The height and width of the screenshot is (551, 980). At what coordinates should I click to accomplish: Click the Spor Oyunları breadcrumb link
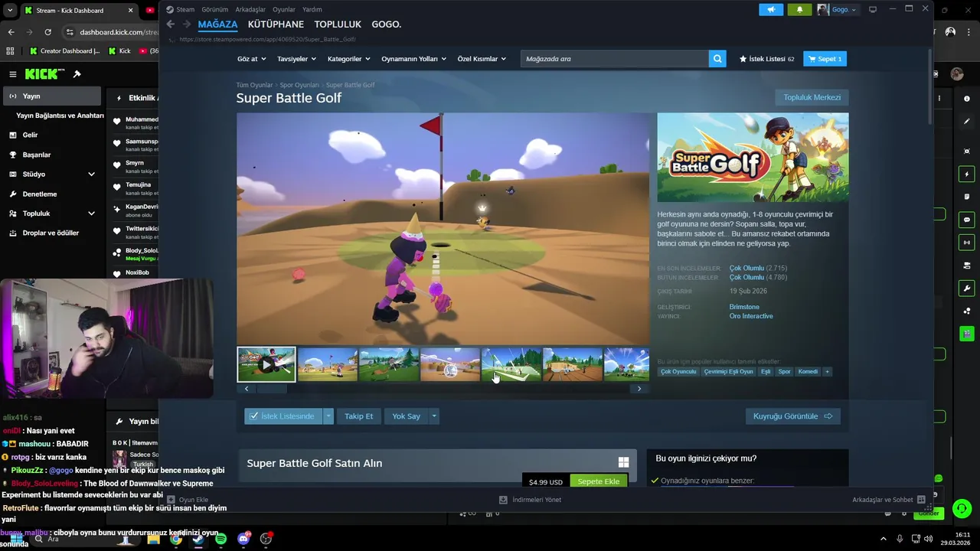pyautogui.click(x=299, y=85)
